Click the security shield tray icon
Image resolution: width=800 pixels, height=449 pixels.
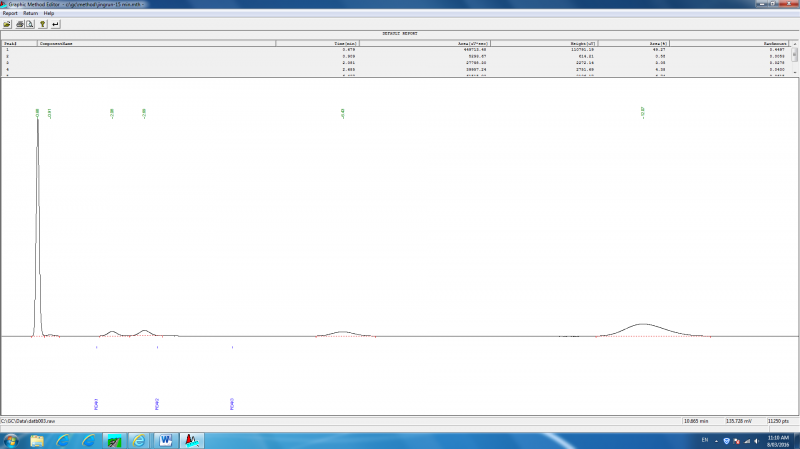click(727, 441)
